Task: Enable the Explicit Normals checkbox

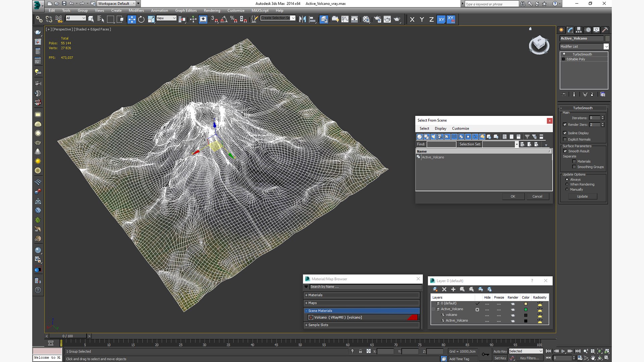Action: pyautogui.click(x=565, y=139)
